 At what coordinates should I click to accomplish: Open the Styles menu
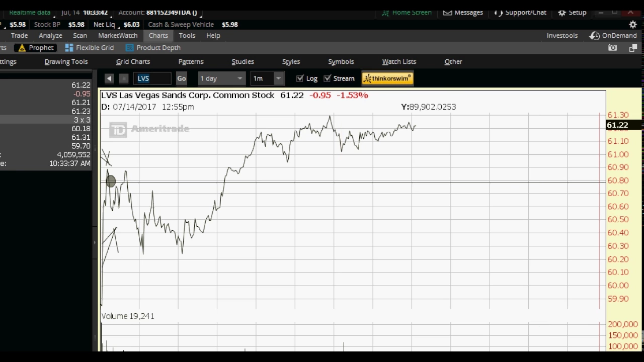291,62
